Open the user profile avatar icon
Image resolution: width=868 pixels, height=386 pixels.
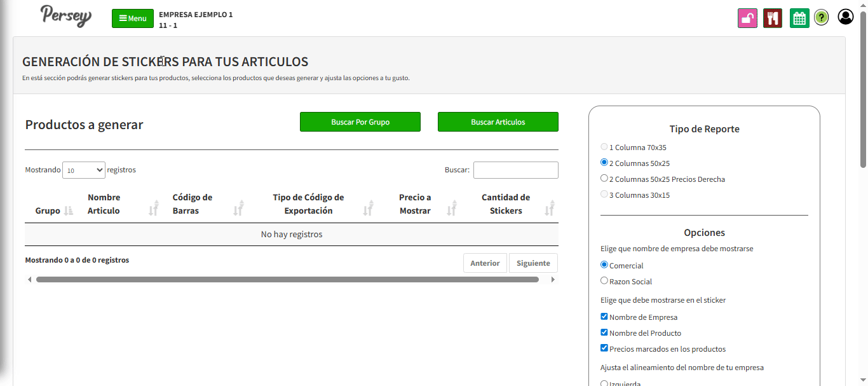845,17
